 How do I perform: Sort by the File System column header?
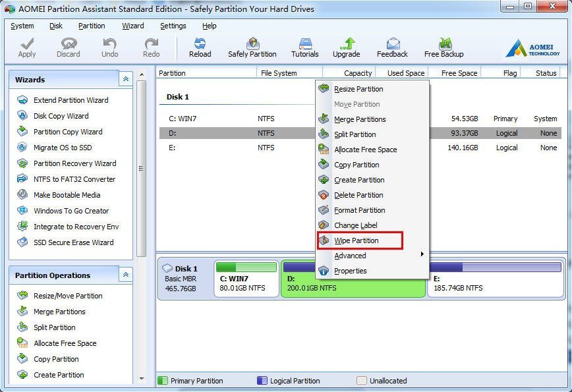pos(290,73)
